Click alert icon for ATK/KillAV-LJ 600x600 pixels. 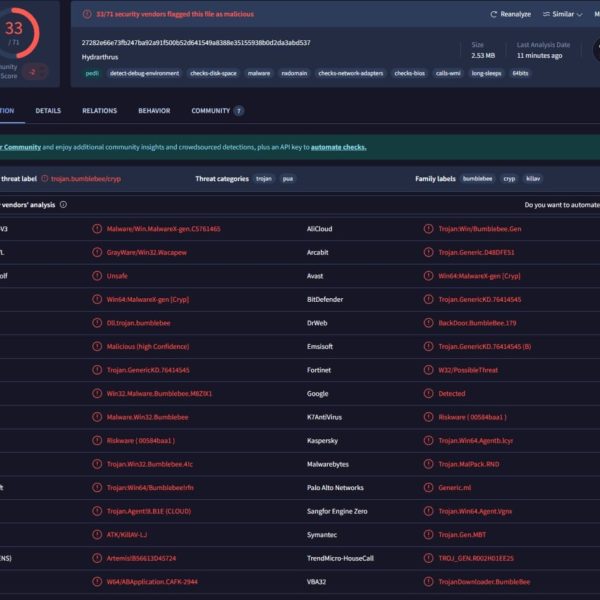[97, 535]
